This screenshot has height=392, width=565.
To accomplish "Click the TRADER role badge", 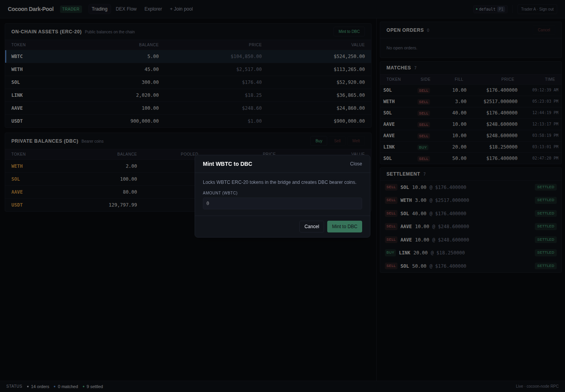I will 71,9.
